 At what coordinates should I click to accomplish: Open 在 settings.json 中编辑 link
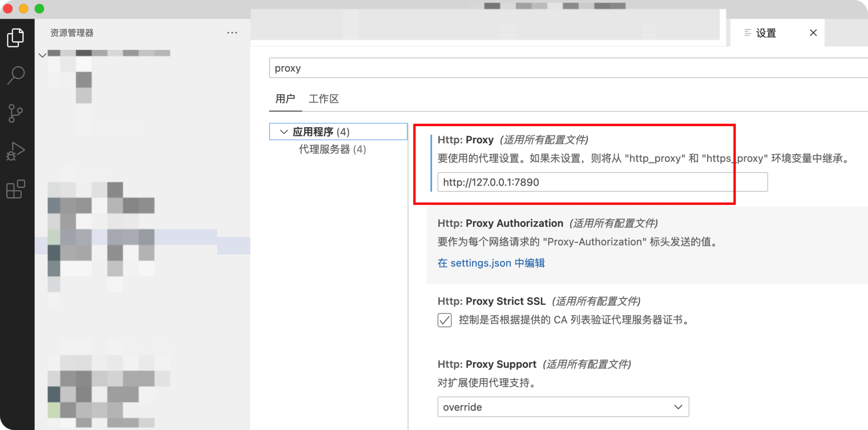(x=491, y=263)
